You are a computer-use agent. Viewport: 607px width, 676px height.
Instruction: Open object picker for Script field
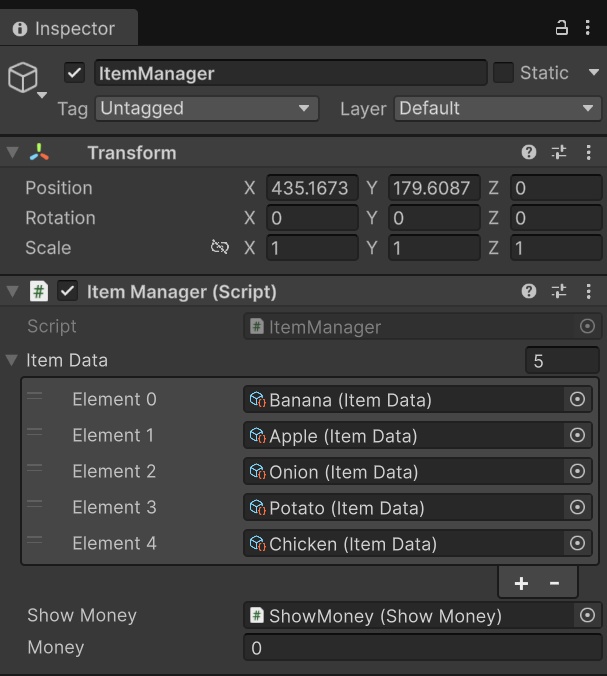[587, 326]
